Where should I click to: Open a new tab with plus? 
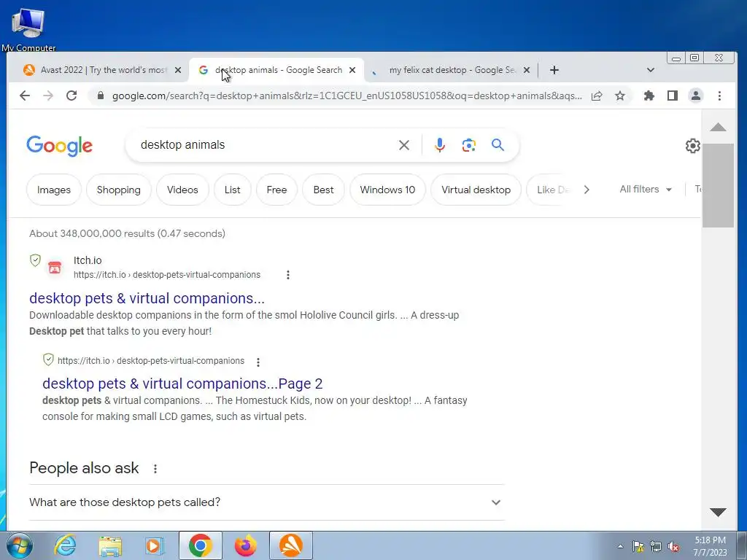554,70
